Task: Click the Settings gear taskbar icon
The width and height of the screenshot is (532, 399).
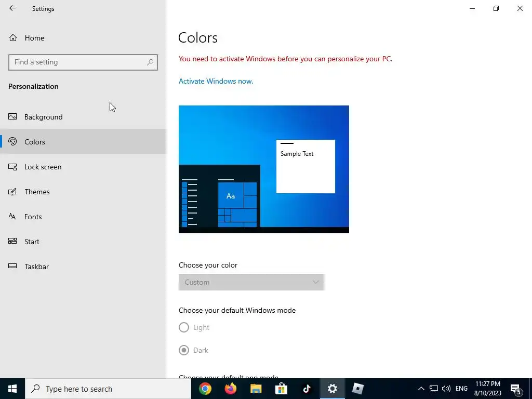Action: click(332, 389)
